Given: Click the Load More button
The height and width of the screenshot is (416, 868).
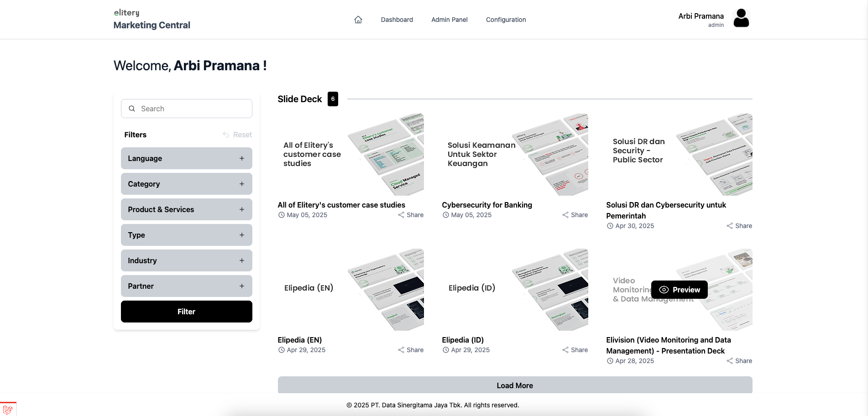Looking at the screenshot, I should [x=515, y=385].
